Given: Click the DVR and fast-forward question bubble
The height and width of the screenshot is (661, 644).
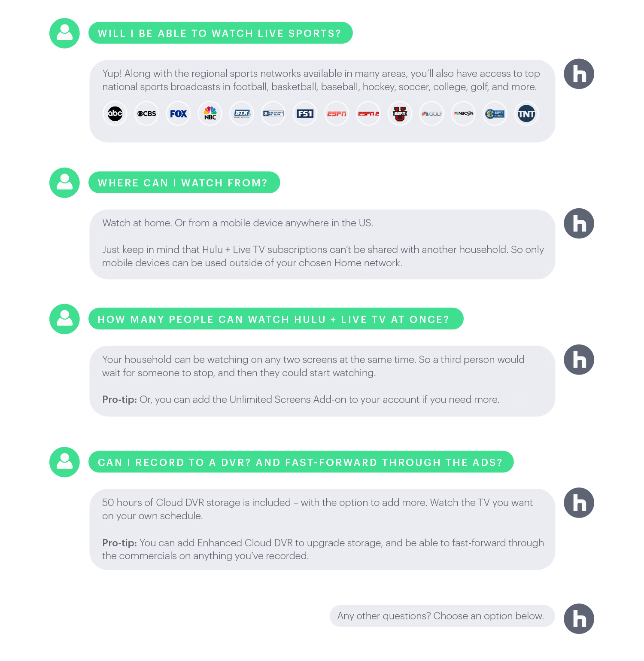Looking at the screenshot, I should click(x=301, y=462).
